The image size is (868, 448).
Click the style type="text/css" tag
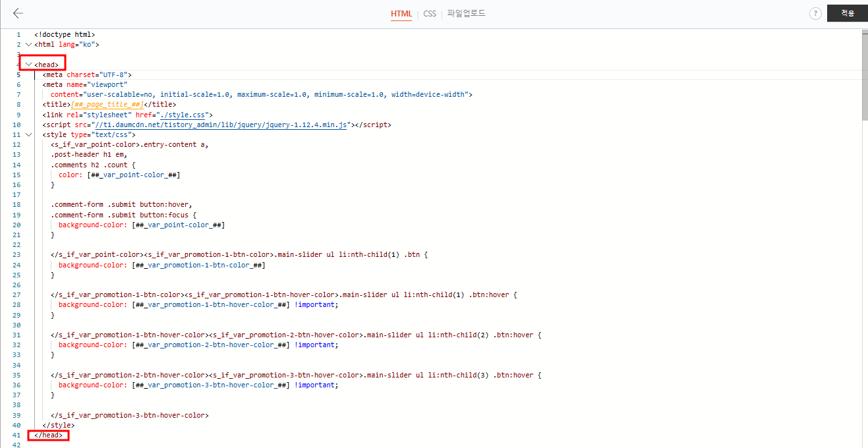click(x=89, y=135)
